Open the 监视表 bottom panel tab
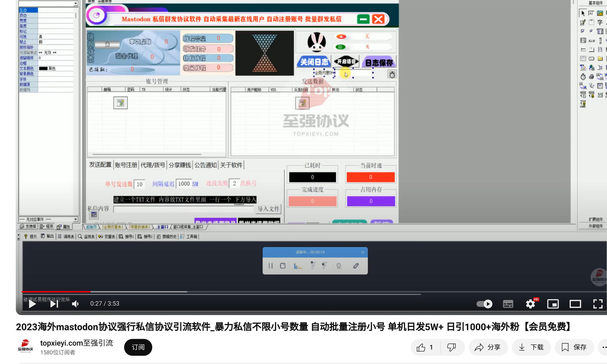Viewport: 607px width, 364px height. (86, 236)
